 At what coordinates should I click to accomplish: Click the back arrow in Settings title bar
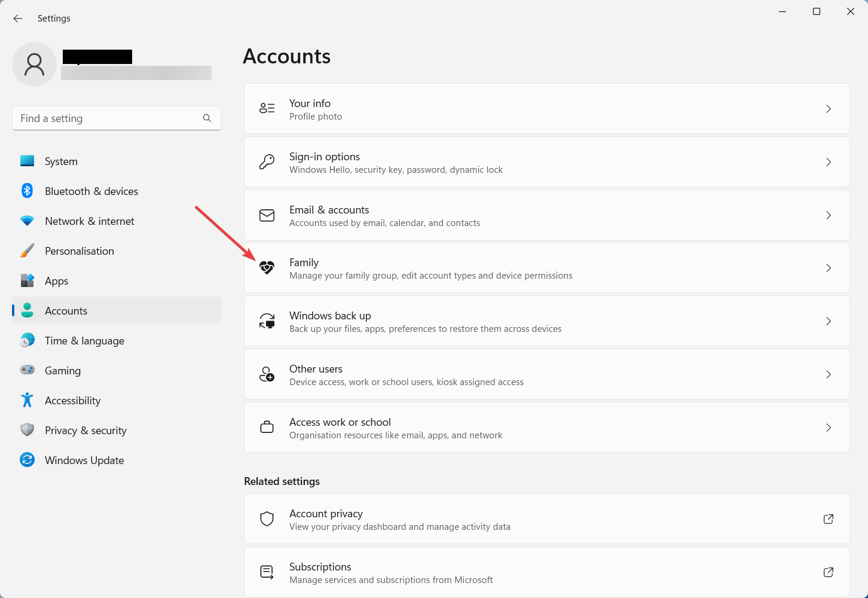[x=18, y=19]
